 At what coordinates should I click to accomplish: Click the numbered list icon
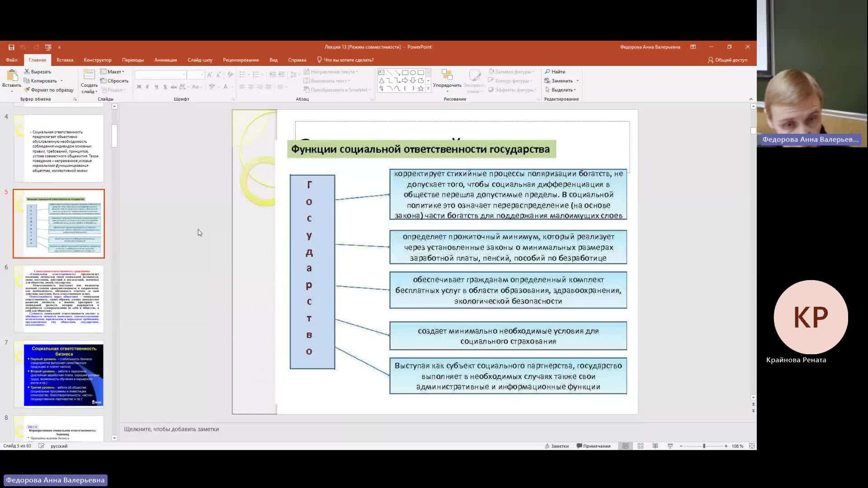tap(256, 75)
